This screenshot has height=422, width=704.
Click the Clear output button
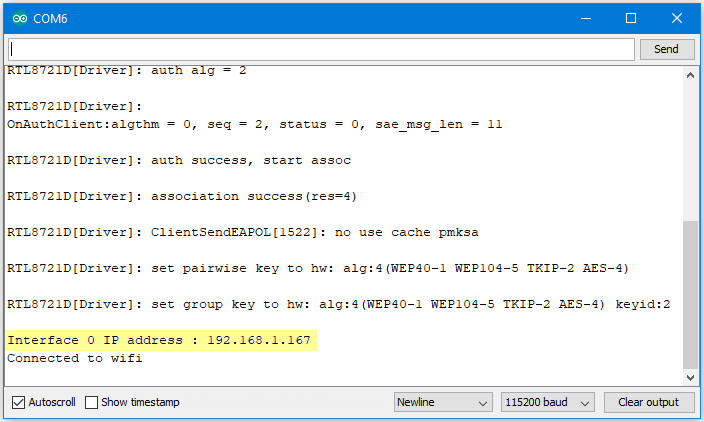pyautogui.click(x=649, y=402)
